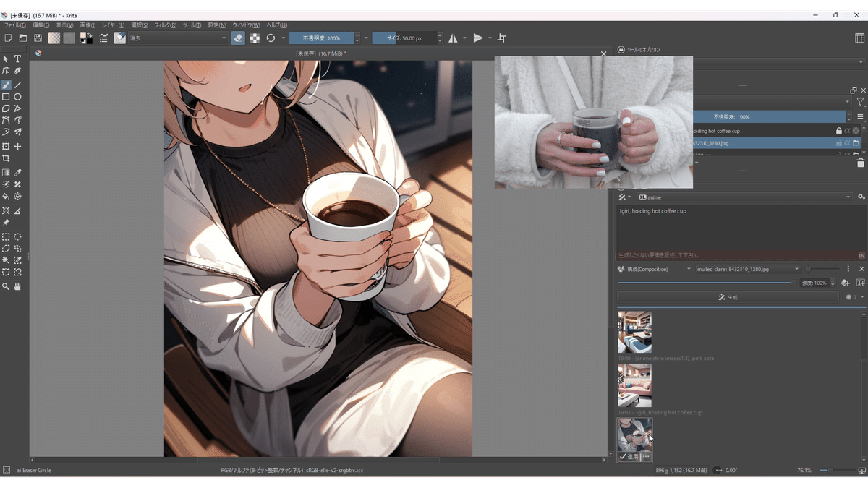Select the Freehand Brush tool
The height and width of the screenshot is (488, 868).
click(x=6, y=85)
